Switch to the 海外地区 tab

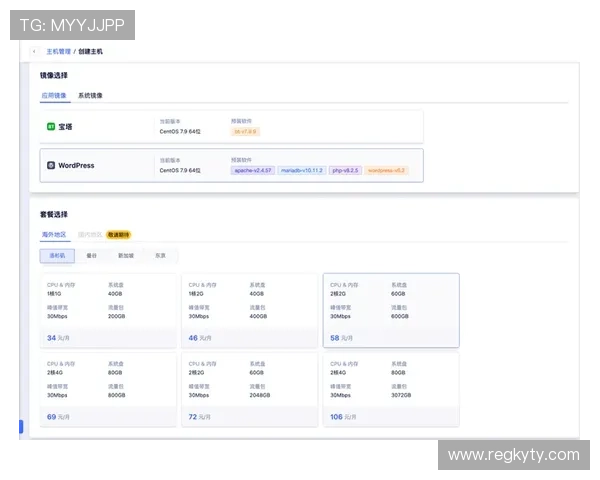(54, 235)
